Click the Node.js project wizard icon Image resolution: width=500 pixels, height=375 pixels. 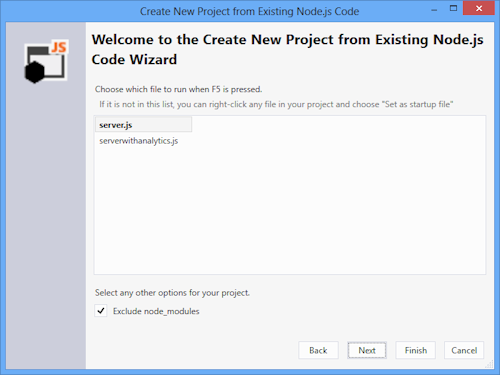[x=46, y=61]
